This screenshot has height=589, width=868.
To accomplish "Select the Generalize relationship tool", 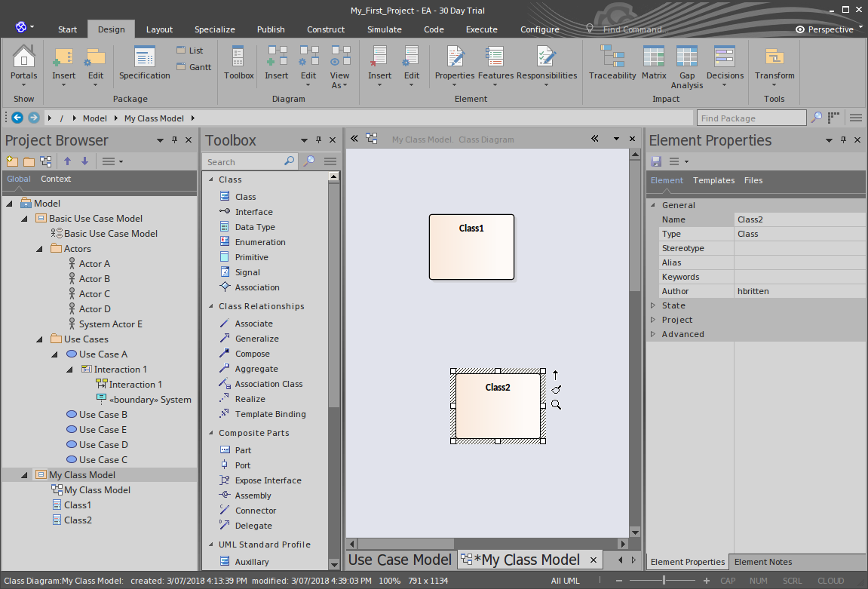I will click(x=256, y=339).
